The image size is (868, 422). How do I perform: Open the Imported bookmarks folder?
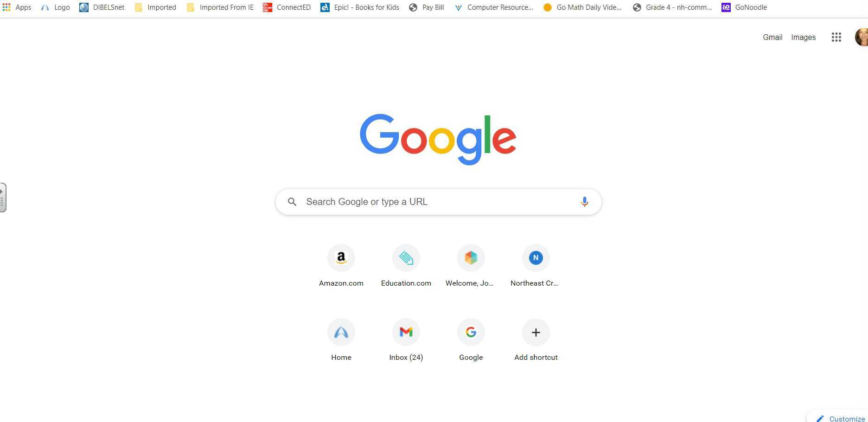(155, 7)
